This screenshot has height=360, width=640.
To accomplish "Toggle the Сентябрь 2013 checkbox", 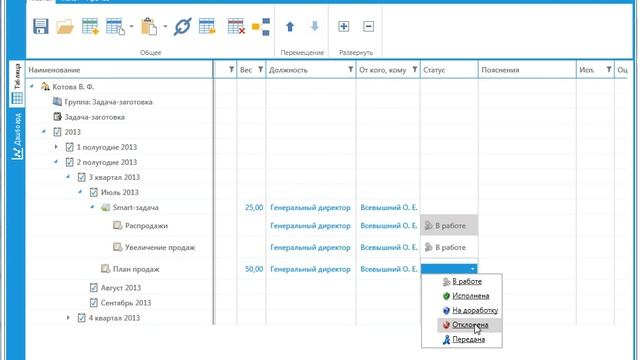I will 93,303.
